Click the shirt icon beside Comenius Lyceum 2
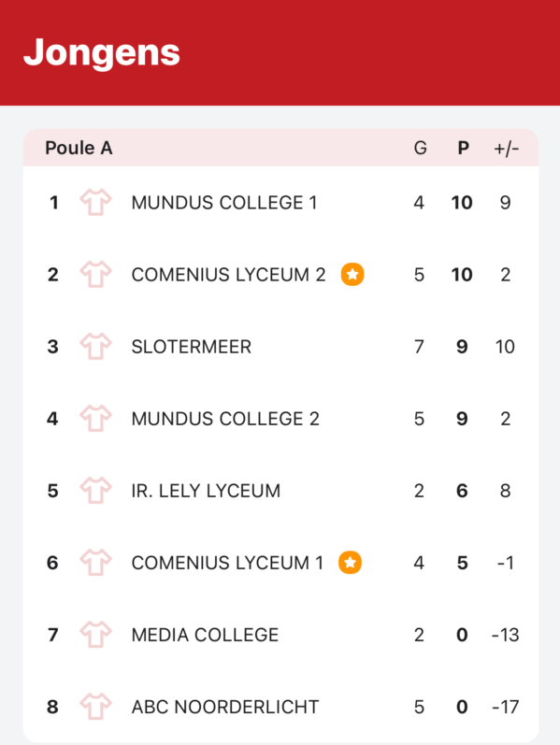The image size is (560, 745). click(95, 274)
